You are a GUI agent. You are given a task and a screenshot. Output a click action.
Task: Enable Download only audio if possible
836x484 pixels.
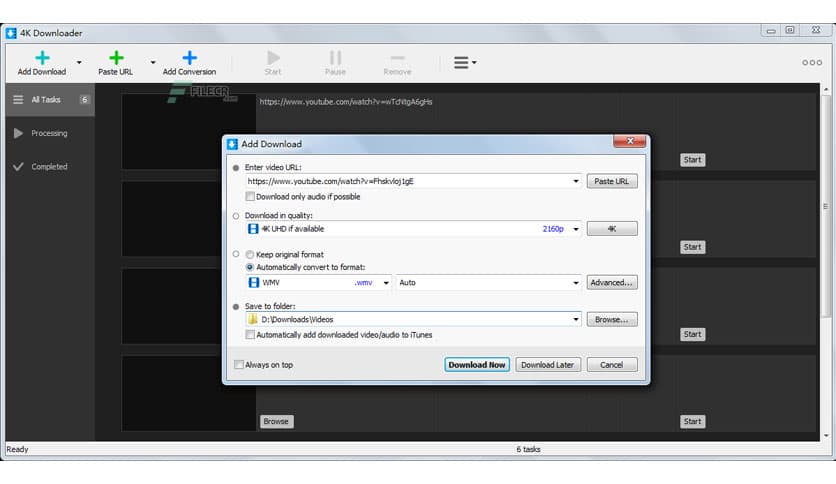tap(250, 197)
